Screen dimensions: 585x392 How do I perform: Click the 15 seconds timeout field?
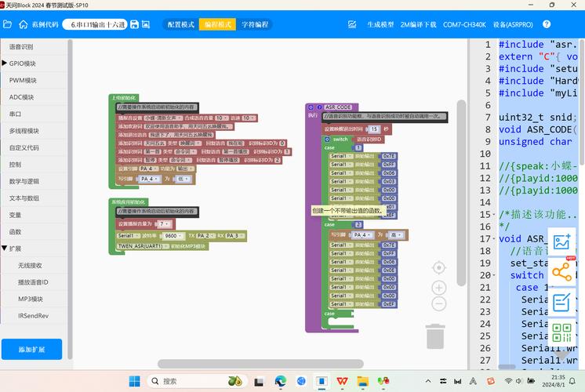coord(374,129)
